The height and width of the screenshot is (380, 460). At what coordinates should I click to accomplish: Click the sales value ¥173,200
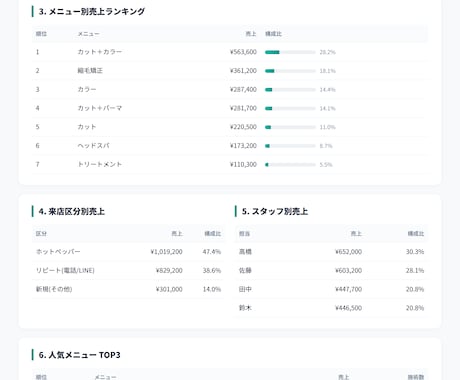point(243,146)
